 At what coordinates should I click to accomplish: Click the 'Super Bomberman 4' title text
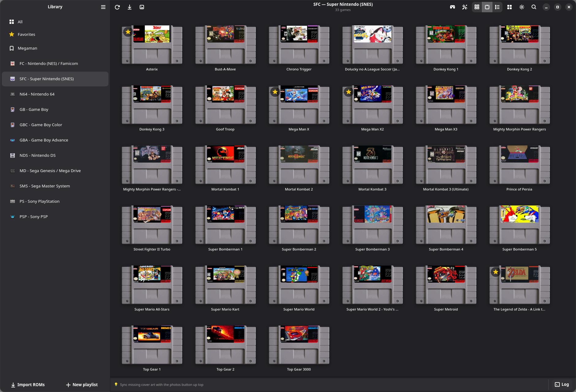pos(446,249)
